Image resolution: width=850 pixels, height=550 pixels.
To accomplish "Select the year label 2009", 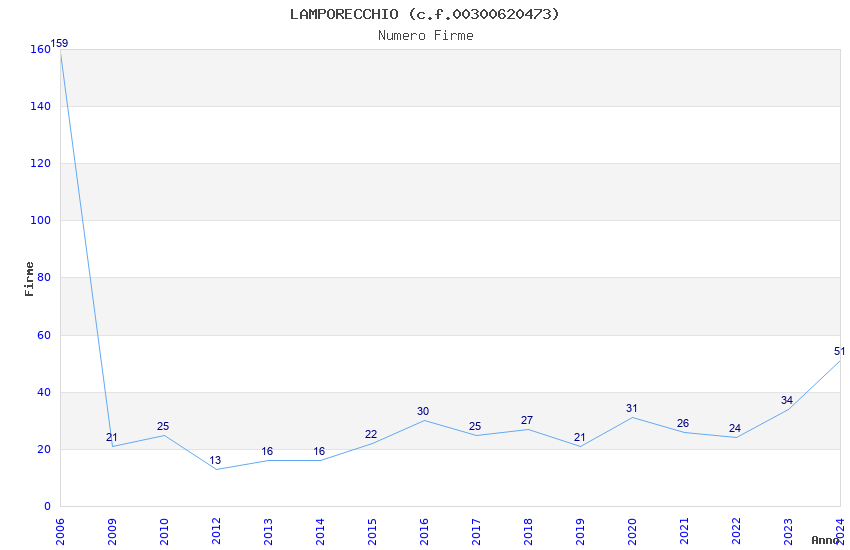I will 112,532.
